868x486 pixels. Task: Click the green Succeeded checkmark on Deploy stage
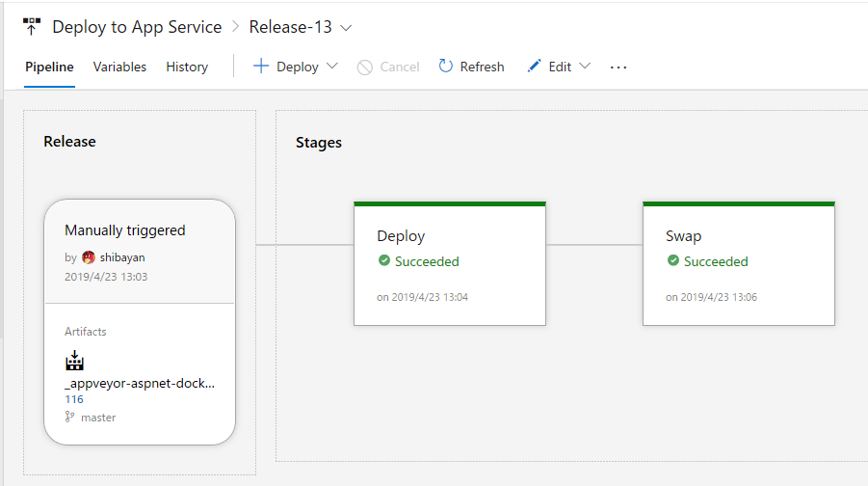tap(383, 261)
